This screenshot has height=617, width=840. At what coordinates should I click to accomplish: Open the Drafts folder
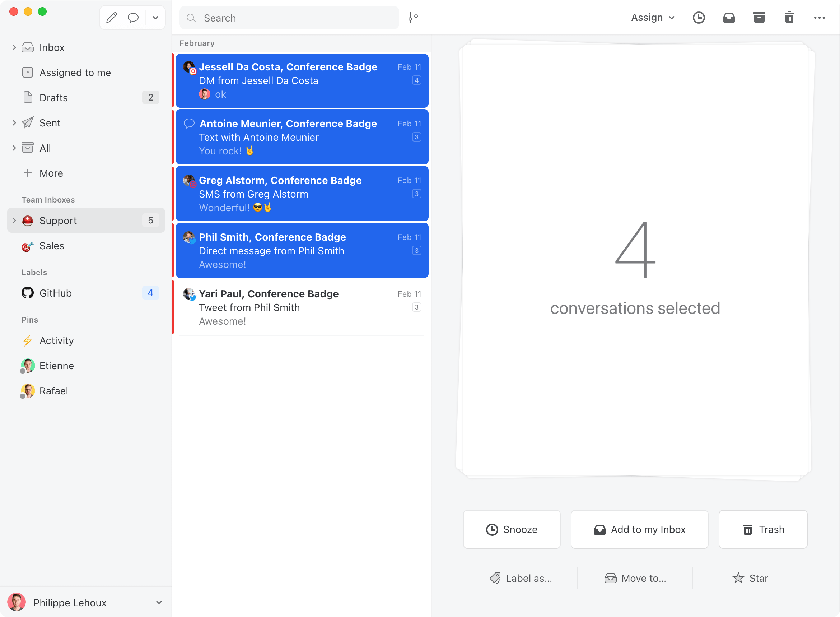54,97
